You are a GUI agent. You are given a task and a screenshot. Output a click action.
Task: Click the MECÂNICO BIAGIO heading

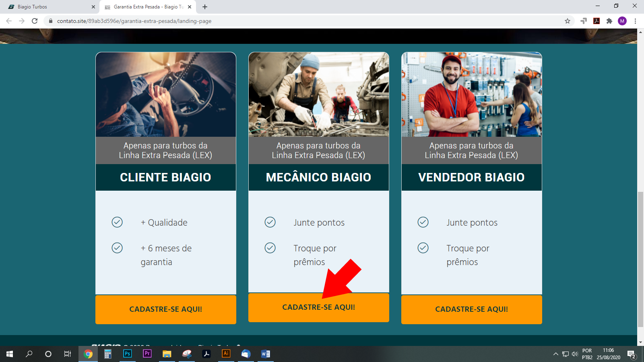click(318, 177)
